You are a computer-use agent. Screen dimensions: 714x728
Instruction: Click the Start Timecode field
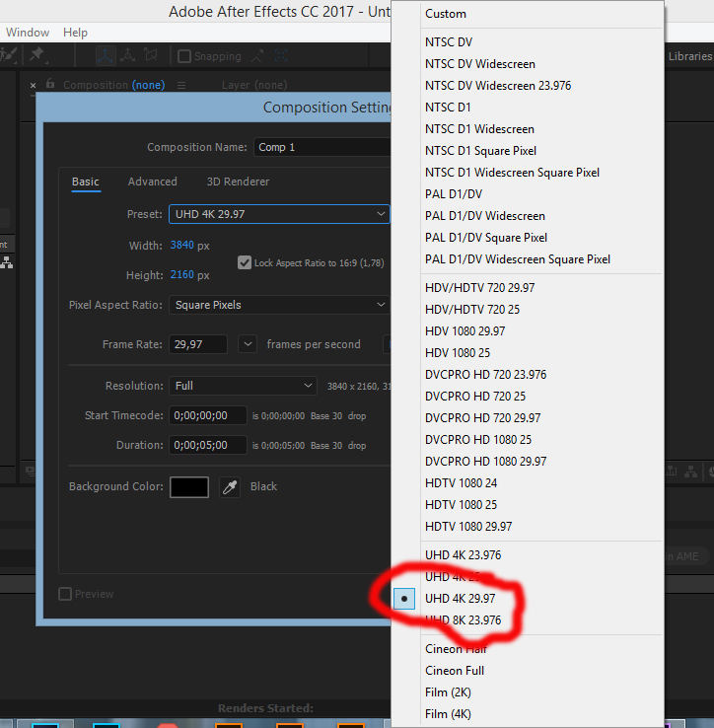(x=207, y=415)
